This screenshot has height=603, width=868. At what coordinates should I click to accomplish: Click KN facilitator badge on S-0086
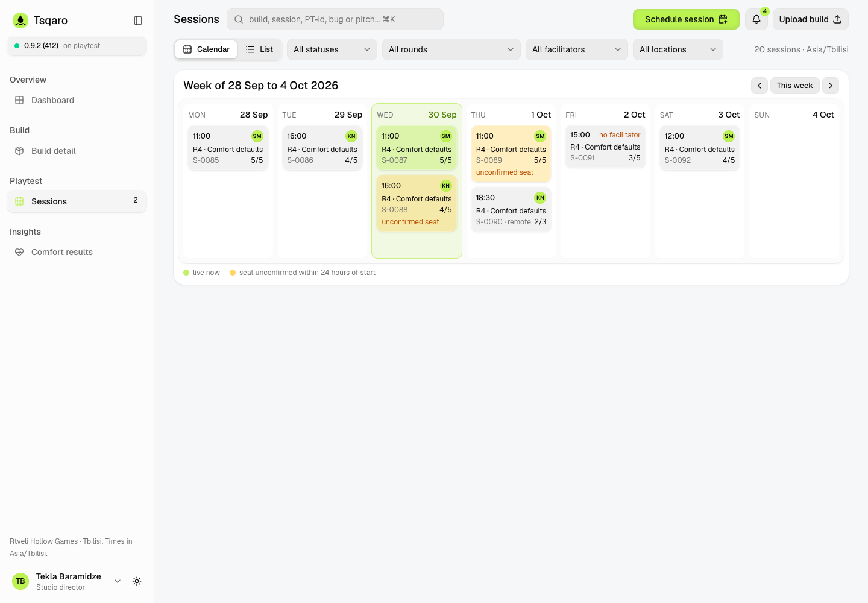(351, 136)
